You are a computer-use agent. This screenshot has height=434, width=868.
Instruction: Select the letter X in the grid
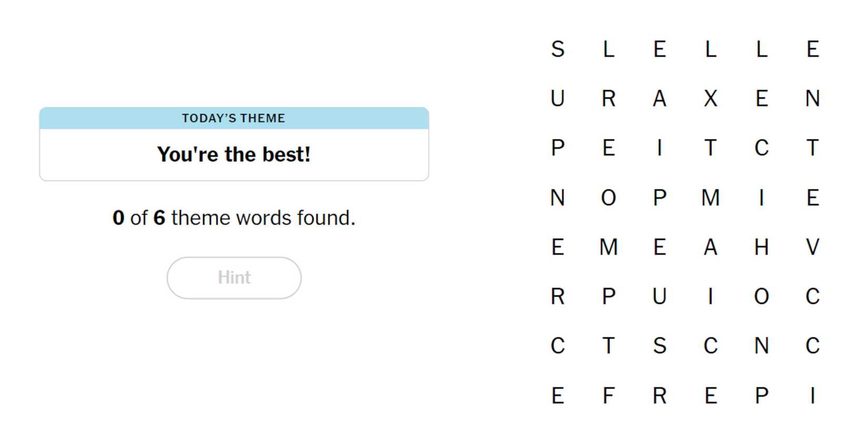(x=710, y=99)
